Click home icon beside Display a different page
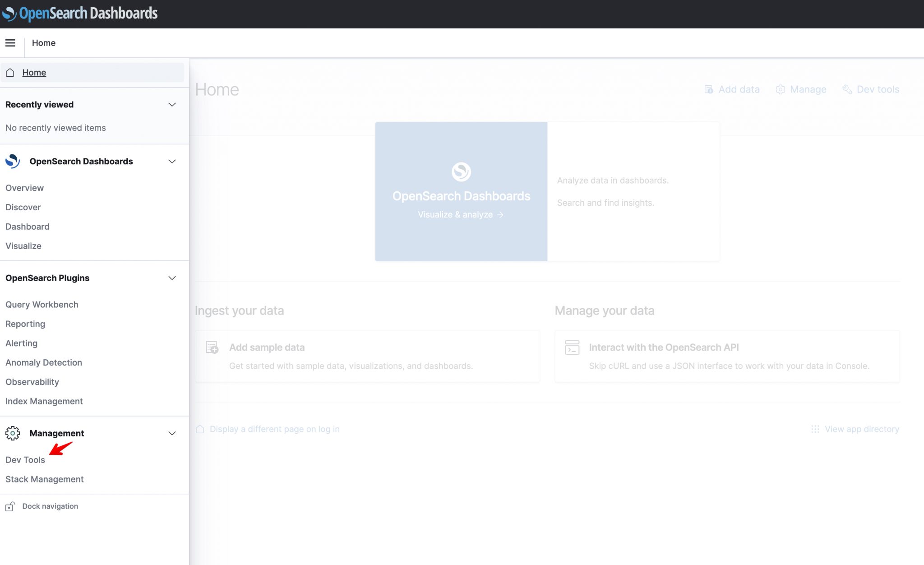Screen dimensions: 924x565 pos(200,429)
